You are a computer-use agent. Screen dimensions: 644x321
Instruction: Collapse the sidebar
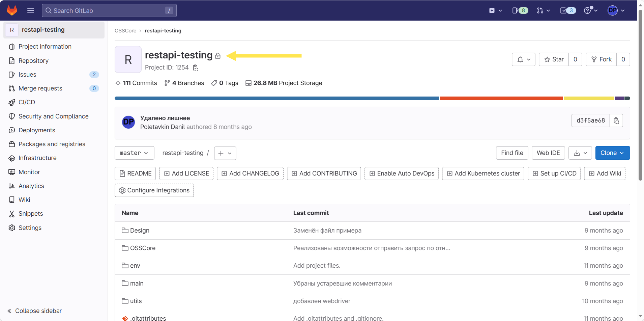(x=35, y=311)
